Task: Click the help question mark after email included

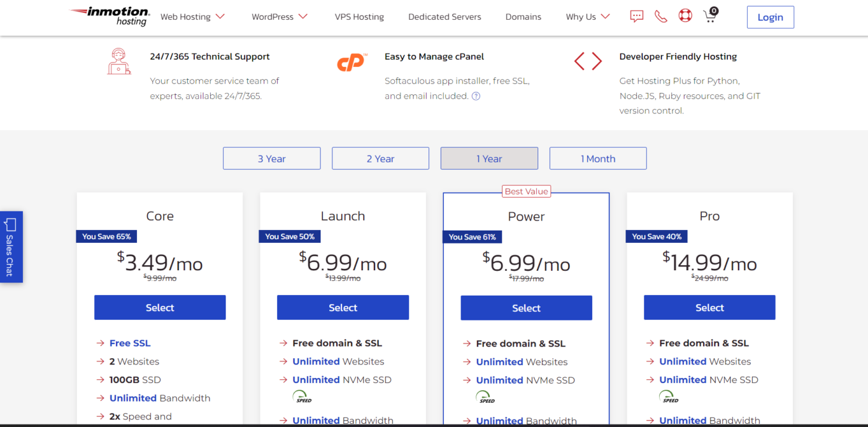Action: coord(476,96)
